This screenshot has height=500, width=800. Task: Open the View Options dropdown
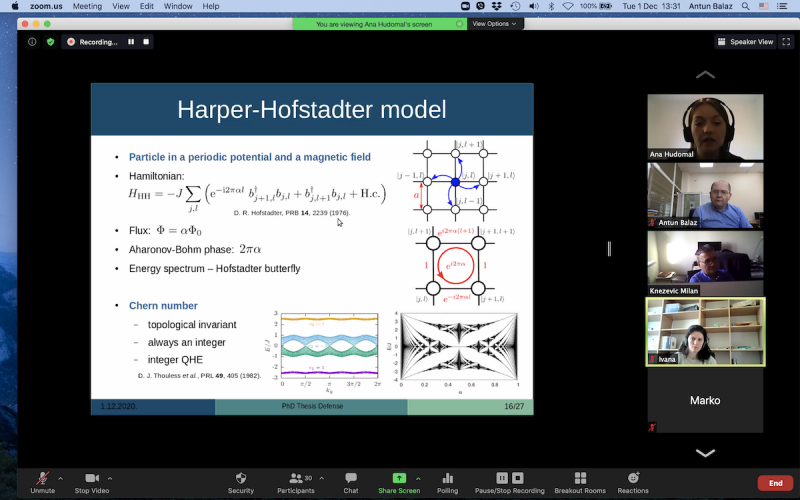point(494,24)
